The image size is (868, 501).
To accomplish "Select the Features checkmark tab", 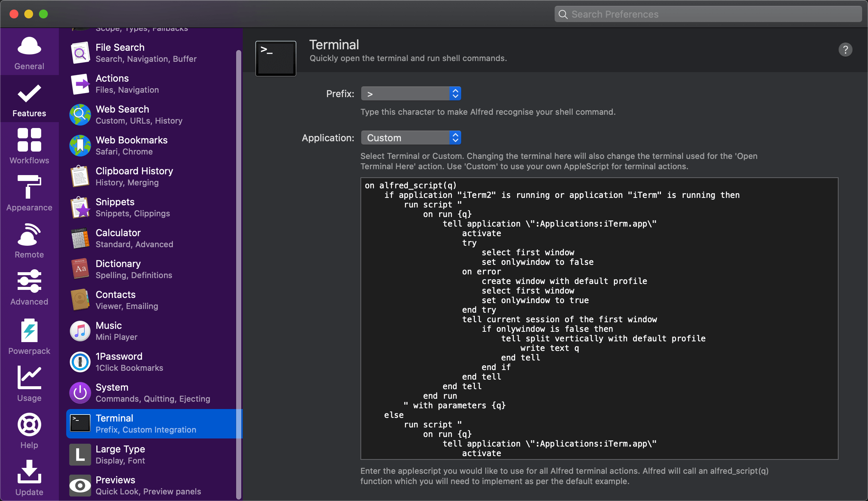I will pyautogui.click(x=29, y=99).
